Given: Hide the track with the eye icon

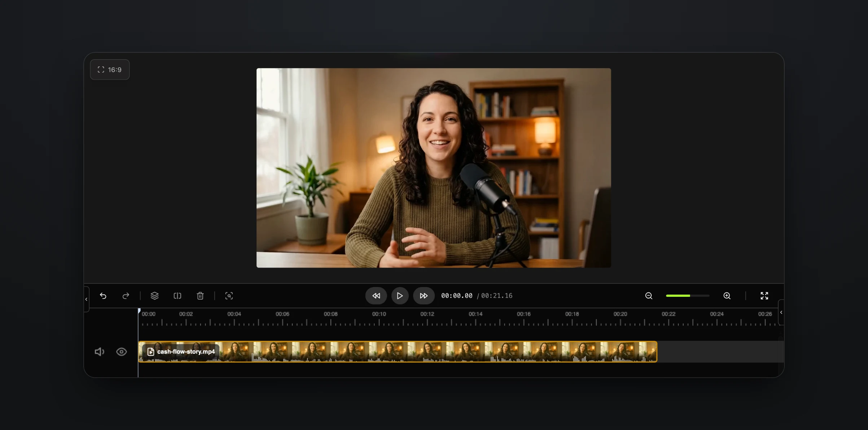Looking at the screenshot, I should click(x=122, y=352).
